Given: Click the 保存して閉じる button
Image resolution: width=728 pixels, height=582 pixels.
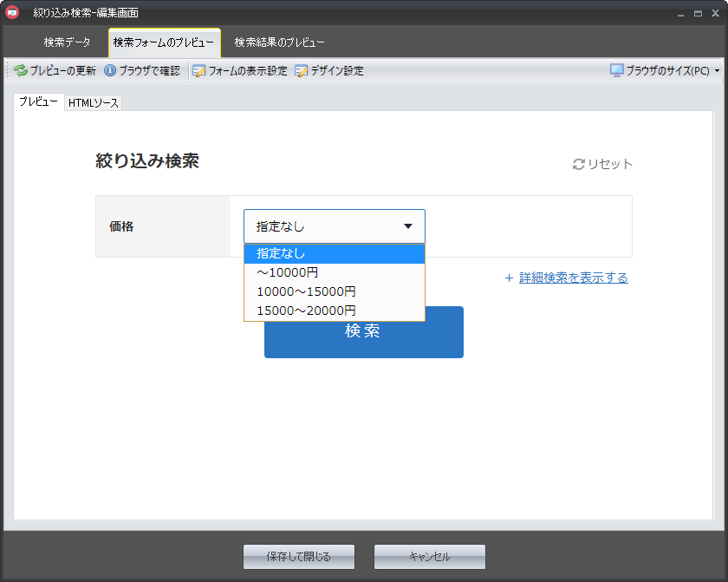Looking at the screenshot, I should click(299, 557).
